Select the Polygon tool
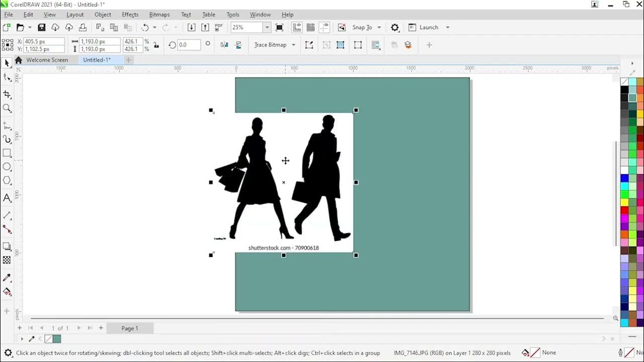Image resolution: width=644 pixels, height=362 pixels. click(x=7, y=181)
